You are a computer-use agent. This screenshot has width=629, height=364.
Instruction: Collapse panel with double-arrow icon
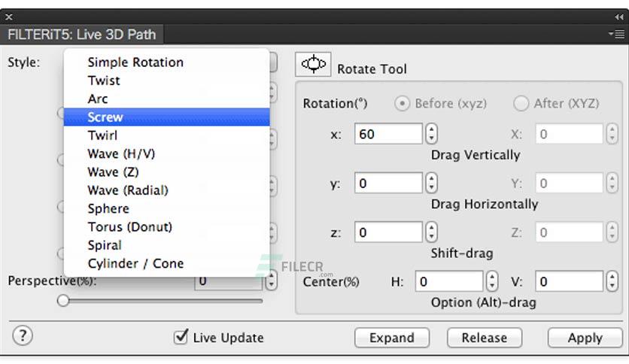(619, 17)
